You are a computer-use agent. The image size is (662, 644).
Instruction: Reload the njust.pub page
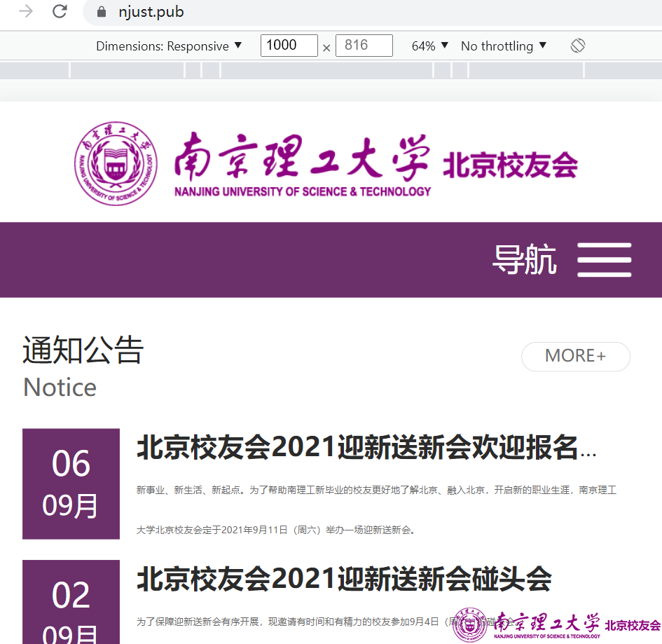pyautogui.click(x=60, y=11)
